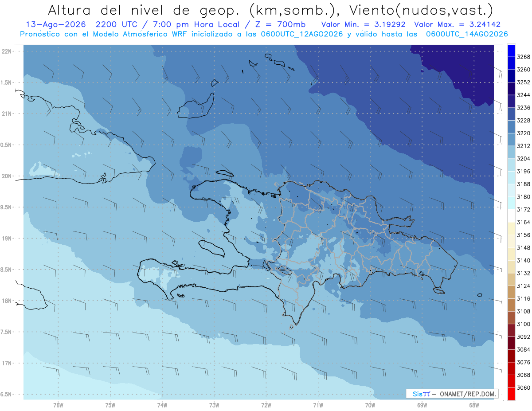Click the legend value 3108
532x411 pixels.
click(x=524, y=311)
